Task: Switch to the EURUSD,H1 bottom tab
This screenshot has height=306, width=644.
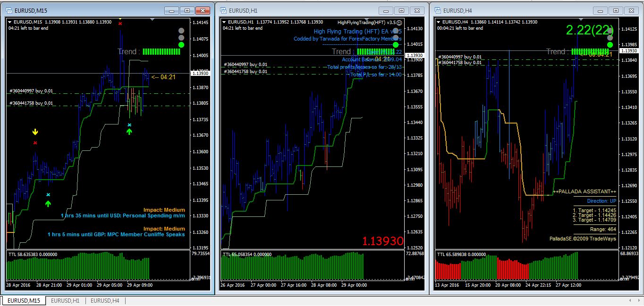Action: pos(66,300)
